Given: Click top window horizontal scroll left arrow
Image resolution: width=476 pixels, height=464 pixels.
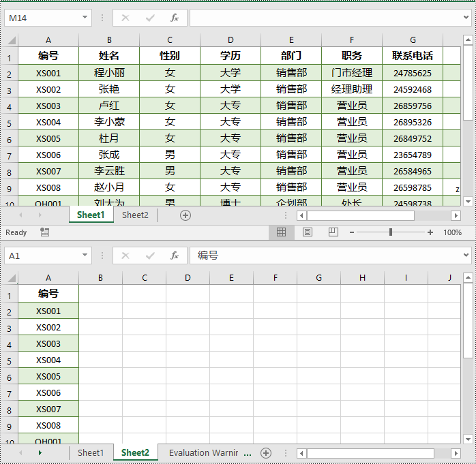Looking at the screenshot, I should click(301, 215).
